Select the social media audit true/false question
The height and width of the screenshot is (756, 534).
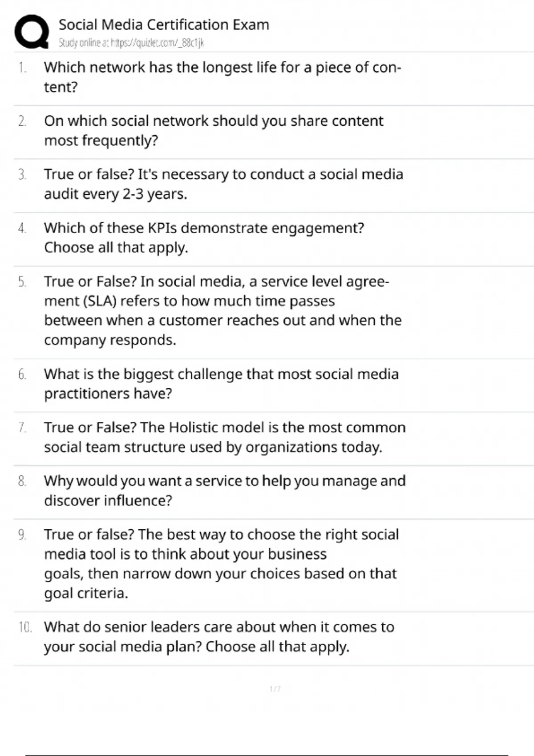click(x=223, y=184)
